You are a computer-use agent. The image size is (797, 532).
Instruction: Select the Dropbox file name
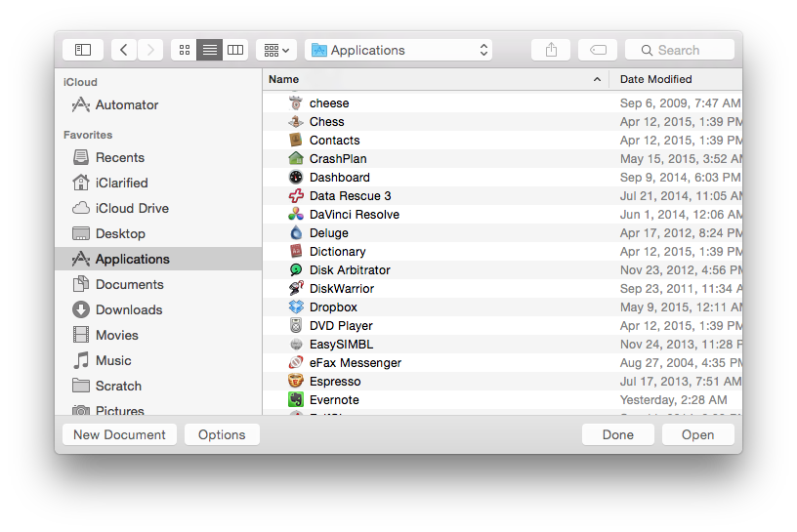(x=333, y=307)
